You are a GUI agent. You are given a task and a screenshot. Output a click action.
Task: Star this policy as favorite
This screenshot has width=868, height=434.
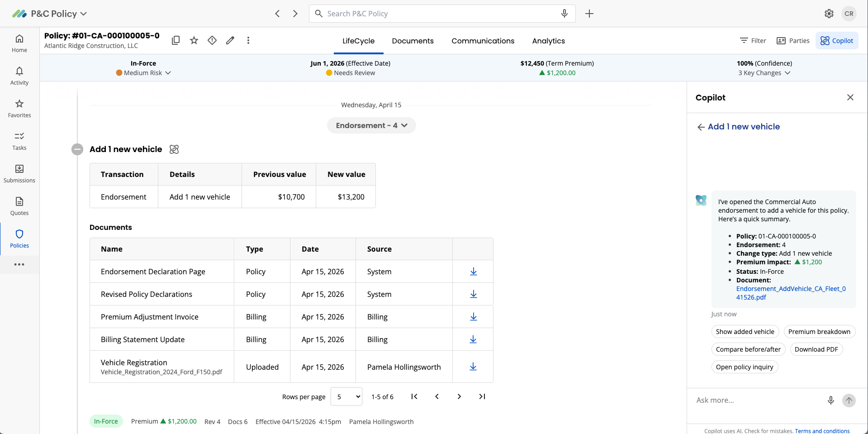[194, 40]
